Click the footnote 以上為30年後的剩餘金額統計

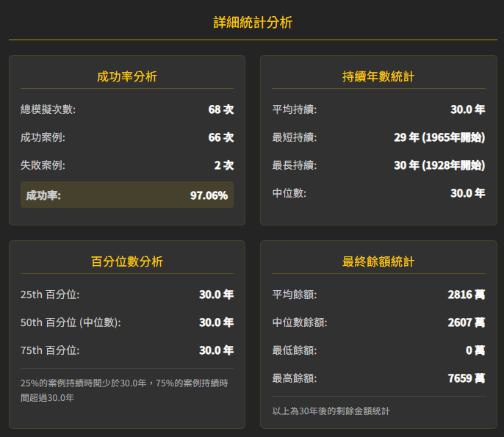click(x=331, y=411)
